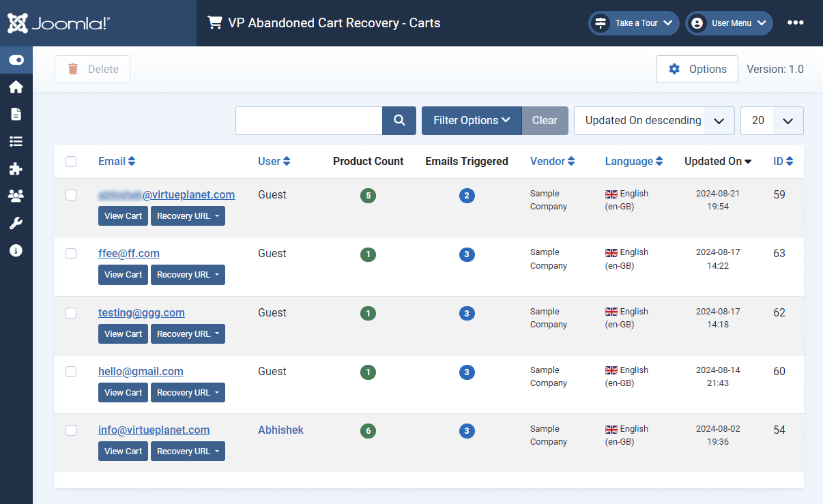Open the System wrench icon in sidebar
This screenshot has height=504, width=823.
16,223
